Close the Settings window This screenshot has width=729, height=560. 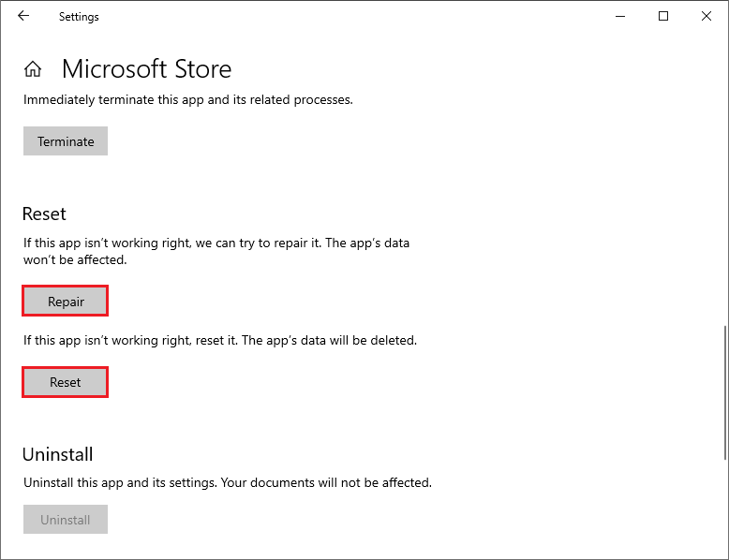point(707,16)
